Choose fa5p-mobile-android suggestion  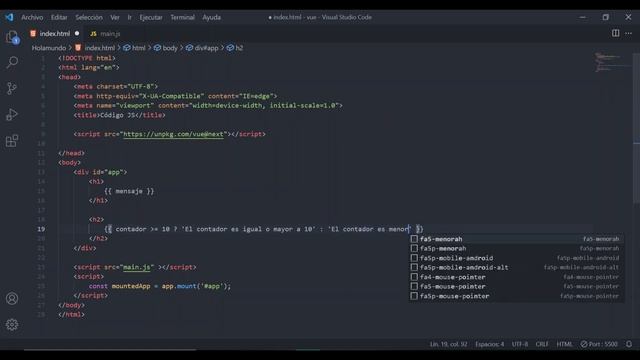516,258
